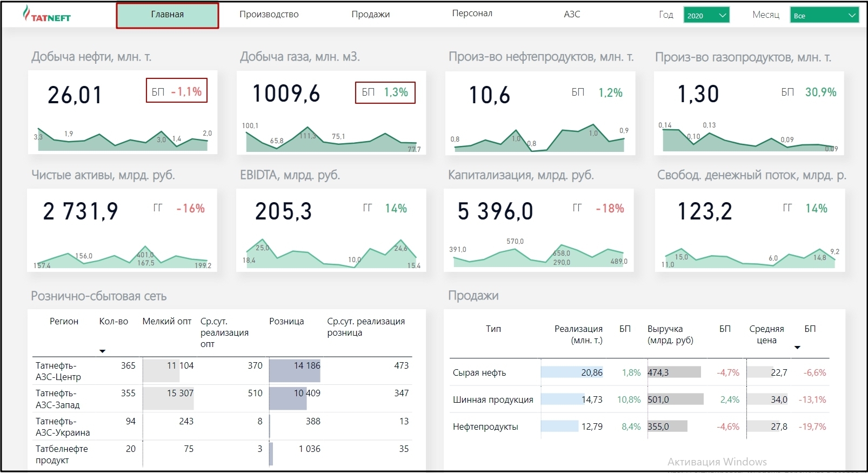Click the Розница value 14 186

pyautogui.click(x=307, y=365)
